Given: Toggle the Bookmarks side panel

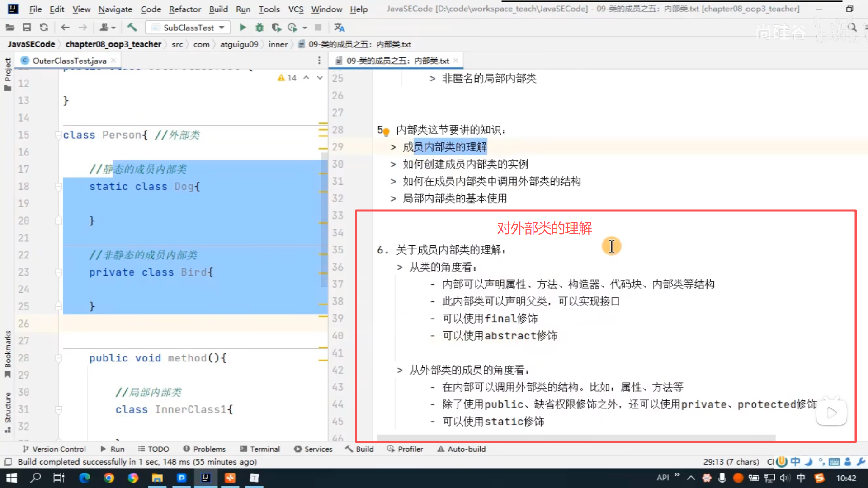Looking at the screenshot, I should pyautogui.click(x=7, y=355).
